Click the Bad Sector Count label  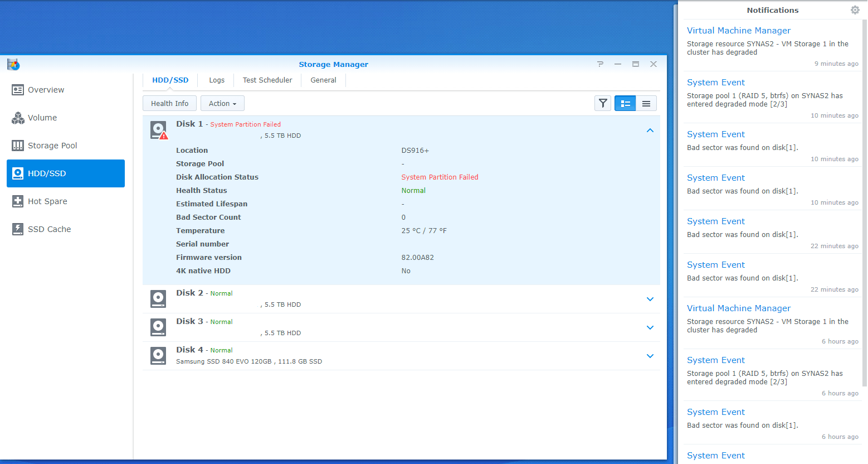point(208,217)
